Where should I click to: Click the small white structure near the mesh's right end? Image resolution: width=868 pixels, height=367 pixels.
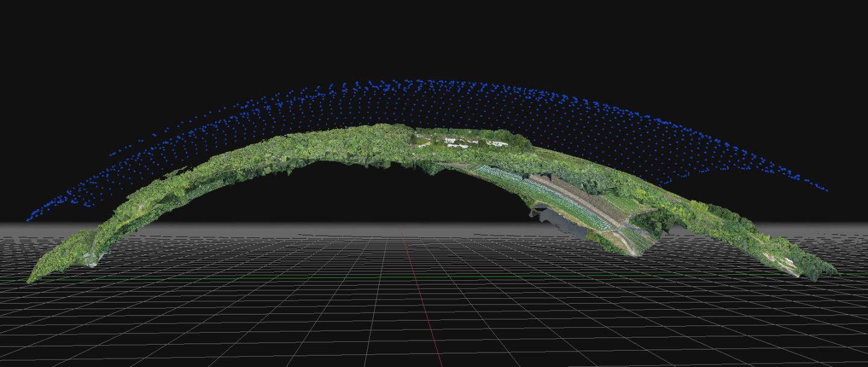tap(788, 260)
